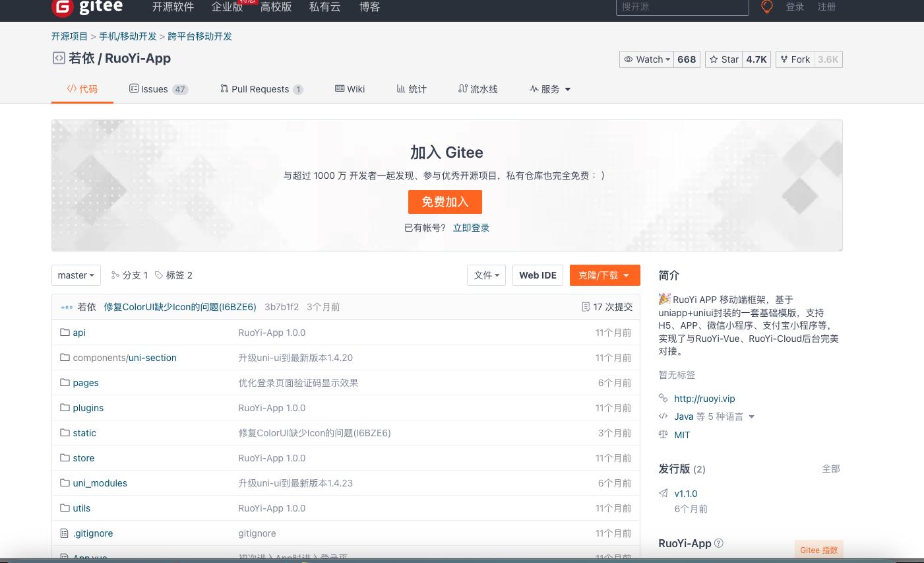924x563 pixels.
Task: Open the 标签 2 tags list
Action: point(174,275)
